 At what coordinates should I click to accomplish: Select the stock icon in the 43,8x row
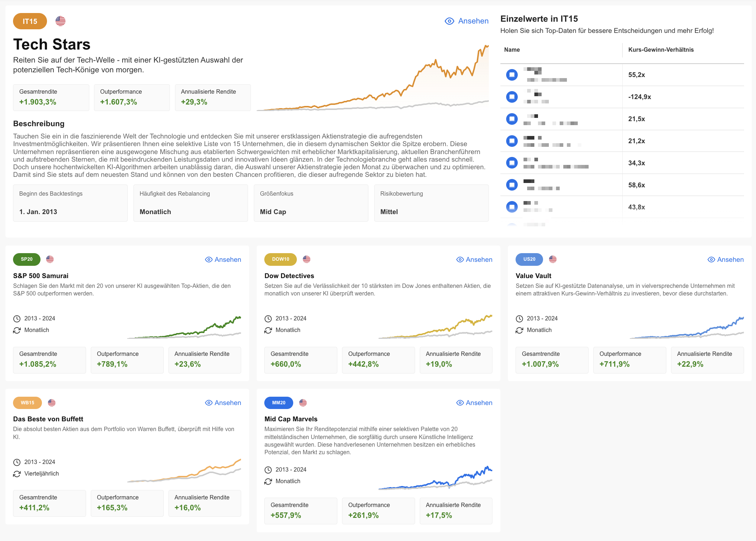pos(512,207)
